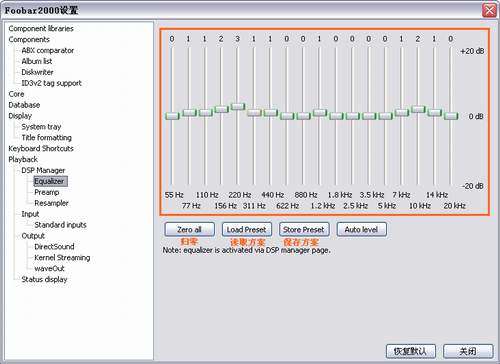Click the 2.5 kHz band slider
This screenshot has width=500, height=364.
tap(352, 116)
